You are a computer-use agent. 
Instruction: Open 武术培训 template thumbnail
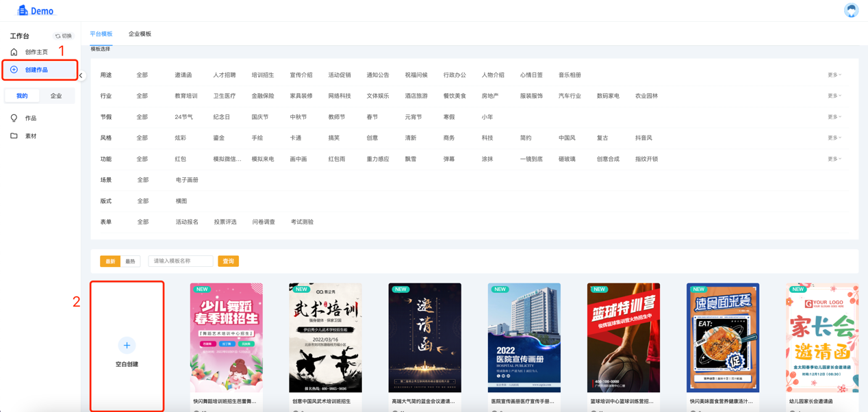326,337
